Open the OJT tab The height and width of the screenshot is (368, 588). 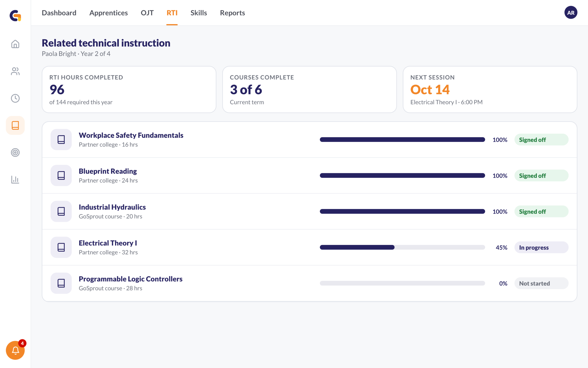[147, 13]
